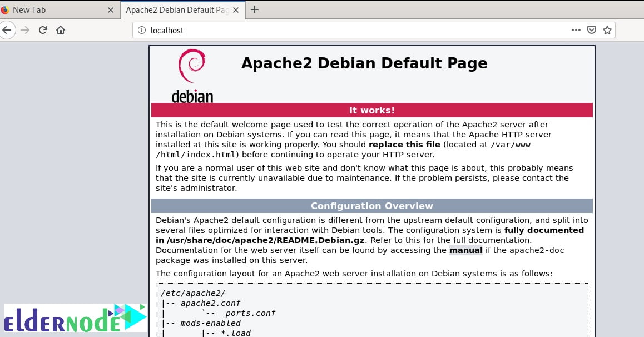Viewport: 644px width, 337px height.
Task: Click the /etc/apache2/ line in config tree
Action: [192, 293]
